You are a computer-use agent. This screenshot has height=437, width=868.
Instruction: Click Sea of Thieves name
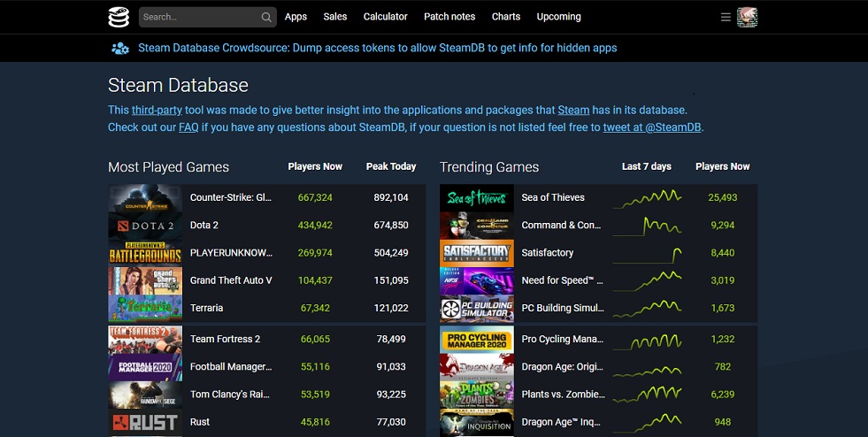click(x=553, y=197)
